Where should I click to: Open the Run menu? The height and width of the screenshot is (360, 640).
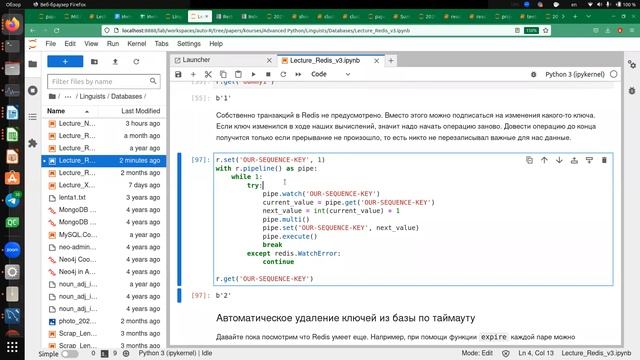pos(113,44)
